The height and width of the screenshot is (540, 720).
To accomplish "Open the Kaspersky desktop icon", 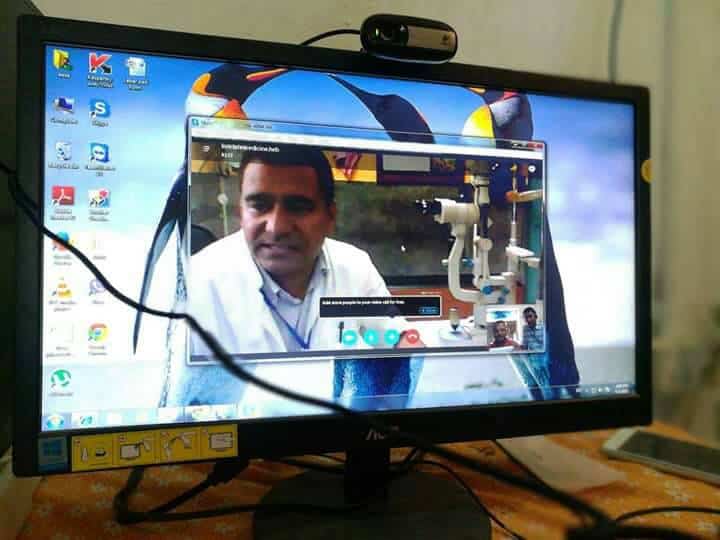I will pos(99,65).
